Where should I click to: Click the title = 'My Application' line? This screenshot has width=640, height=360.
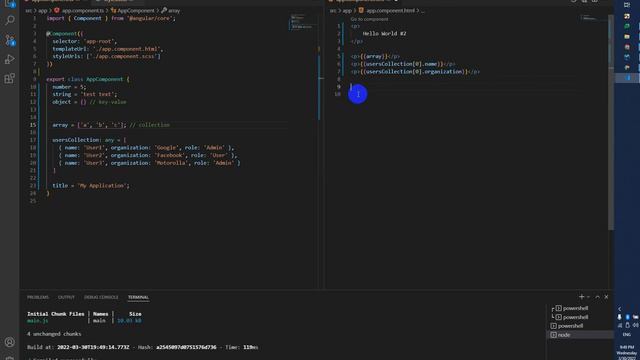coord(91,186)
